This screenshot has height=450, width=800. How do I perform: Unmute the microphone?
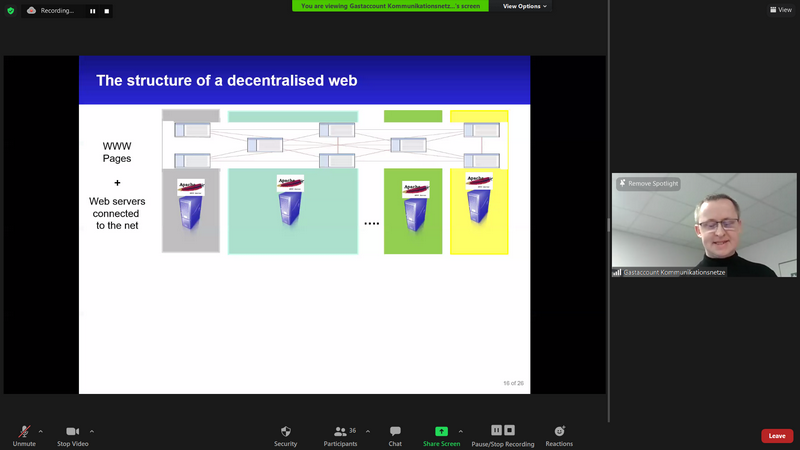(24, 436)
